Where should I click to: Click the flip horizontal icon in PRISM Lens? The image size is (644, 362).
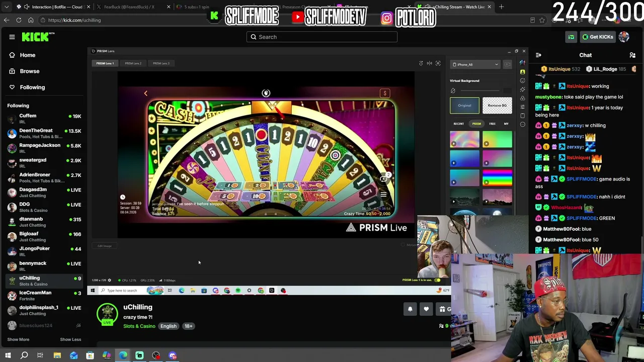tap(430, 63)
